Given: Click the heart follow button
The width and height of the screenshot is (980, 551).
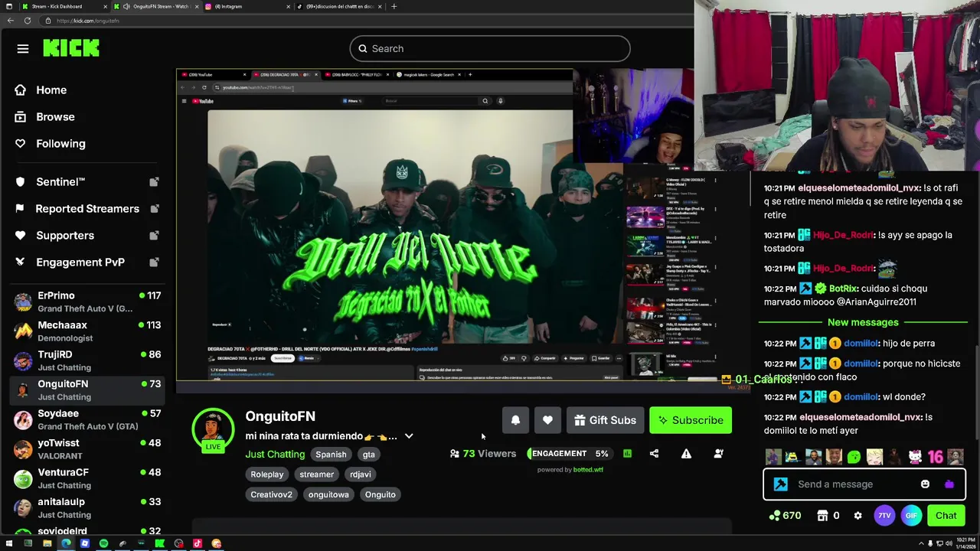Looking at the screenshot, I should (547, 420).
